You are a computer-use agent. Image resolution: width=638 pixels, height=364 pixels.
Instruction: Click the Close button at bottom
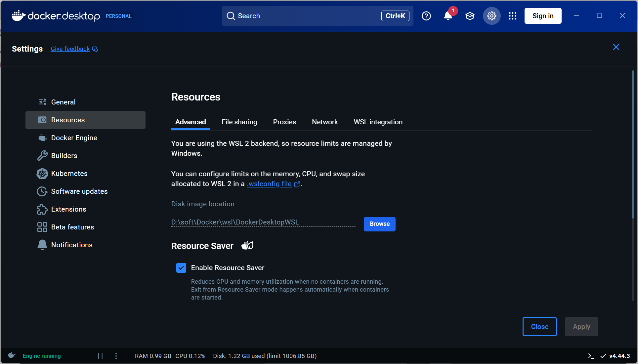click(539, 327)
